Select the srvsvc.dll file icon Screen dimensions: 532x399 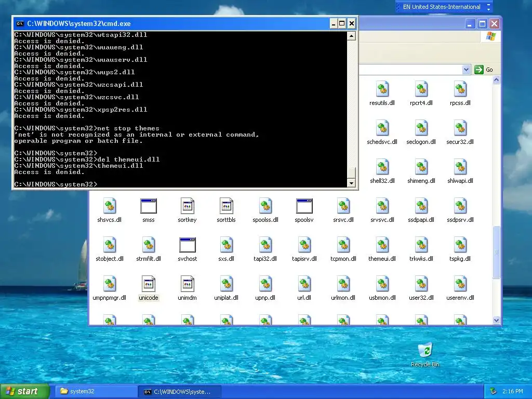(382, 206)
